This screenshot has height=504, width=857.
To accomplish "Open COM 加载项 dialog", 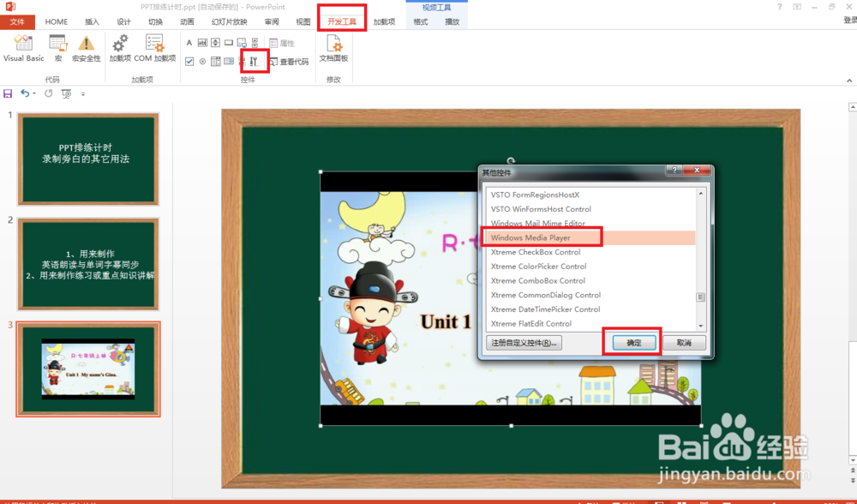I will pos(154,48).
